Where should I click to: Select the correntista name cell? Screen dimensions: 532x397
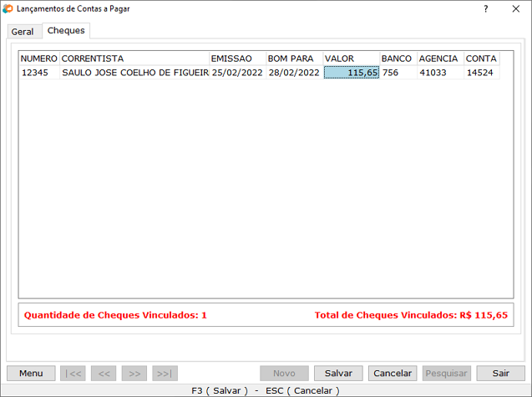point(134,73)
